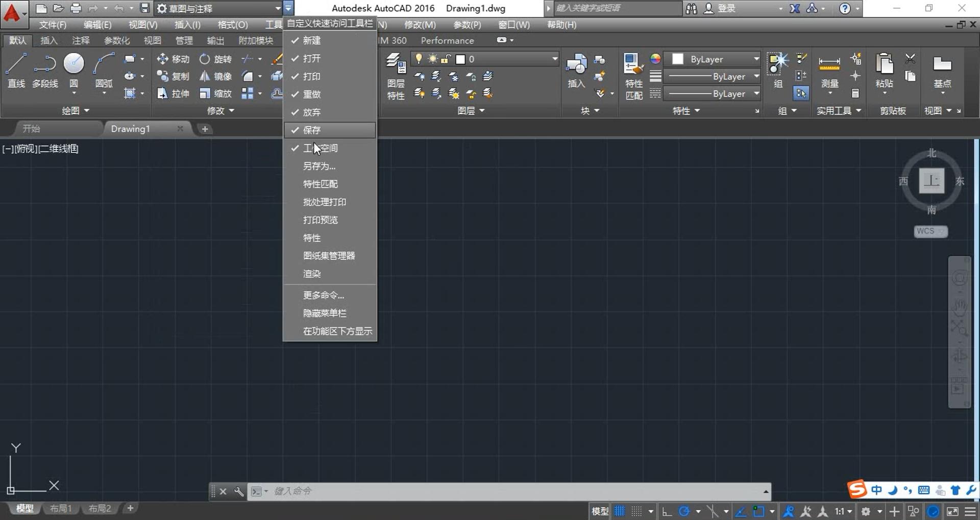
Task: Select the 直线 (Line) drawing tool
Action: coord(16,70)
